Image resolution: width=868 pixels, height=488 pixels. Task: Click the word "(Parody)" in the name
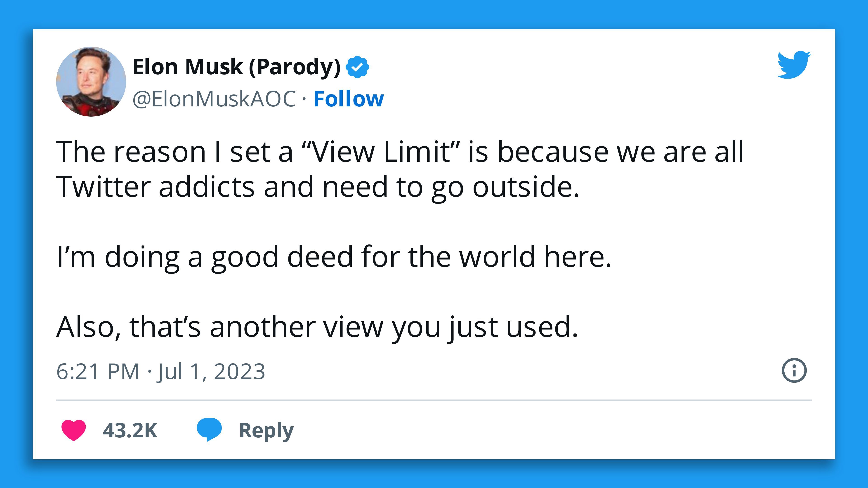click(295, 67)
